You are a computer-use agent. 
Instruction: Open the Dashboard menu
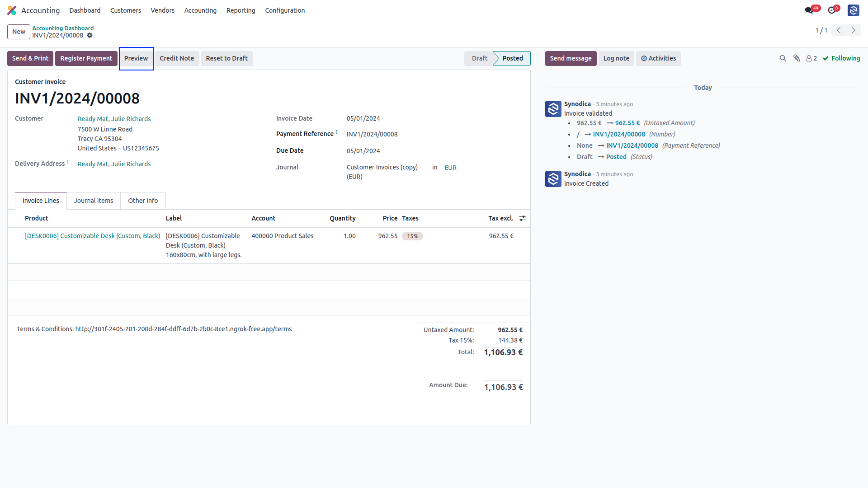pyautogui.click(x=85, y=10)
